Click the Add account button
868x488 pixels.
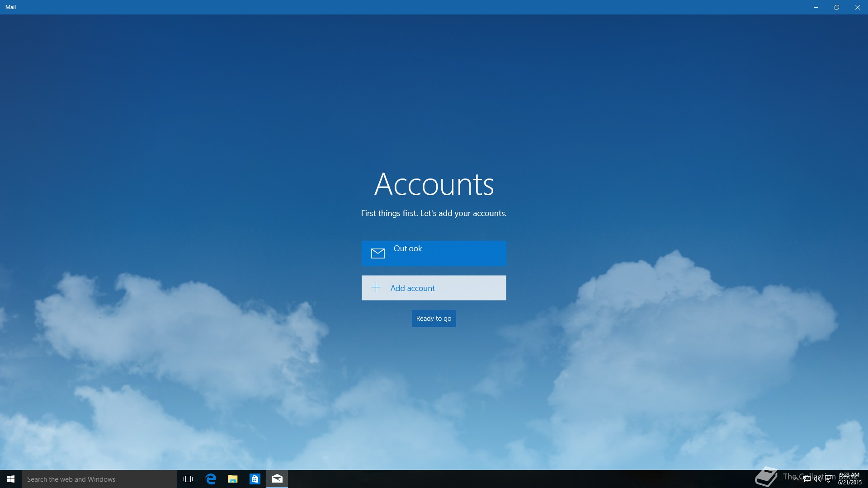pos(434,288)
